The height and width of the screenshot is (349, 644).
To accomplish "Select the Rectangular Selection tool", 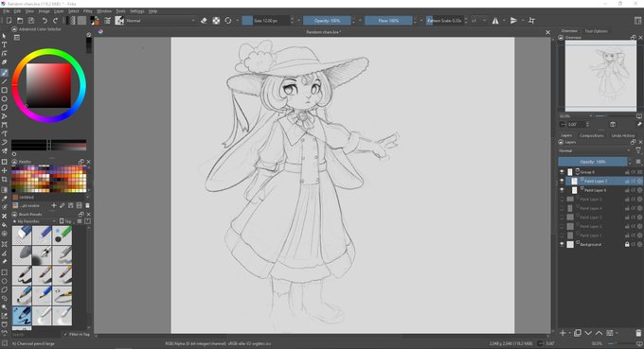I will 4,272.
